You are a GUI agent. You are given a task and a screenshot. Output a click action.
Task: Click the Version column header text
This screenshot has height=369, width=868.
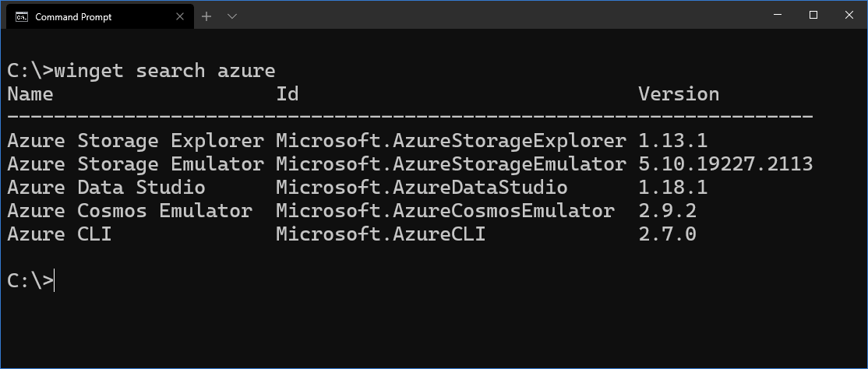(679, 94)
